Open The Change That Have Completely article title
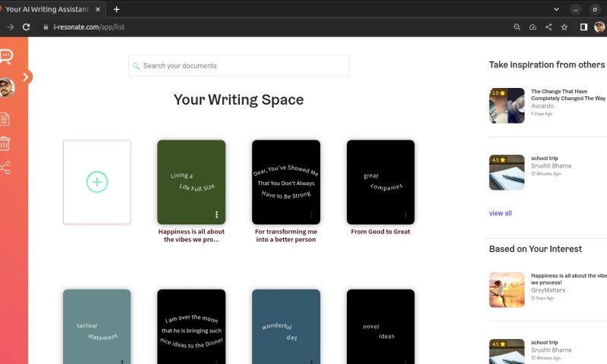 568,95
